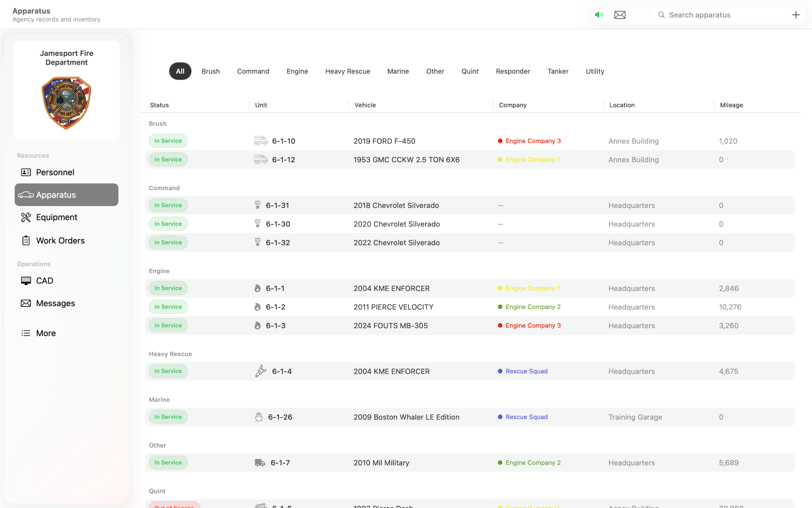
Task: Click the Personnel ID card icon
Action: click(26, 172)
